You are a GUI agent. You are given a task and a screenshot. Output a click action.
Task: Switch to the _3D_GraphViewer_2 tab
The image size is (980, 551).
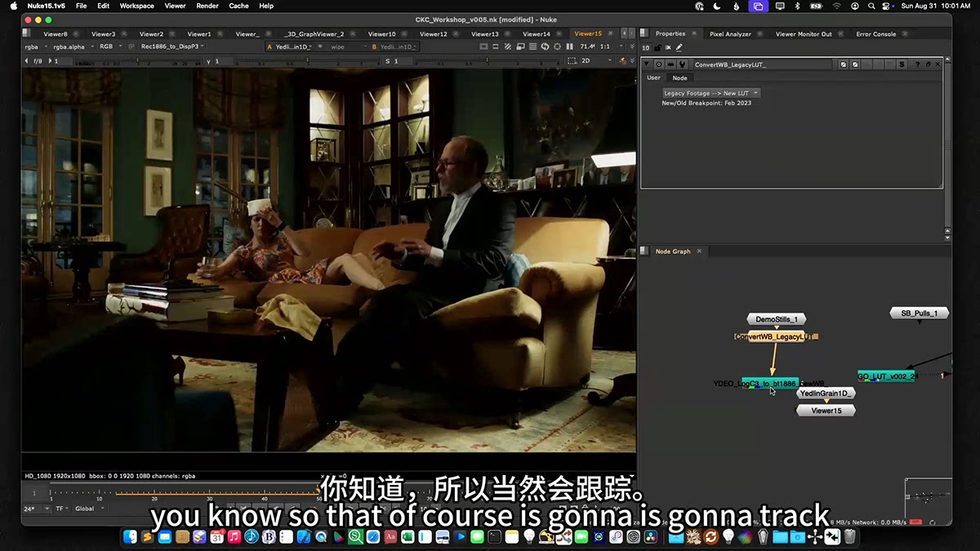[x=314, y=33]
